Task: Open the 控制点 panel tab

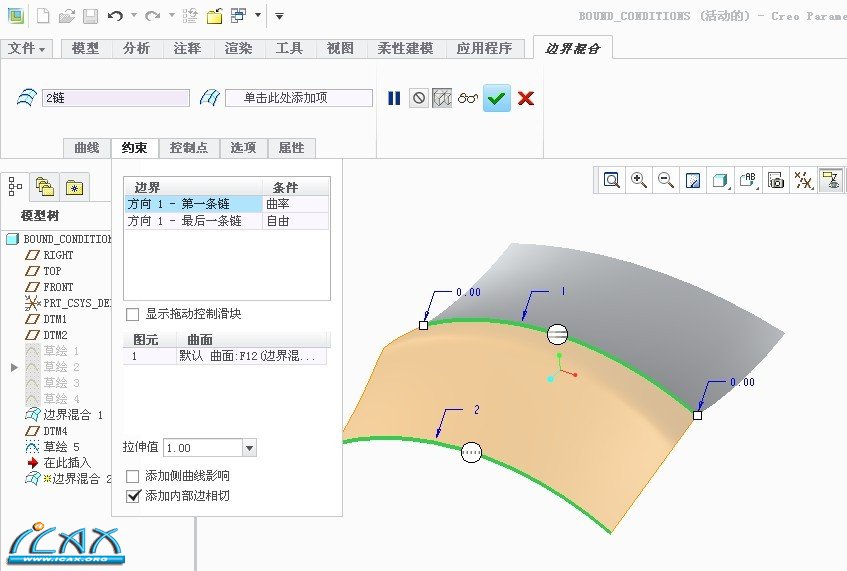Action: coord(189,148)
